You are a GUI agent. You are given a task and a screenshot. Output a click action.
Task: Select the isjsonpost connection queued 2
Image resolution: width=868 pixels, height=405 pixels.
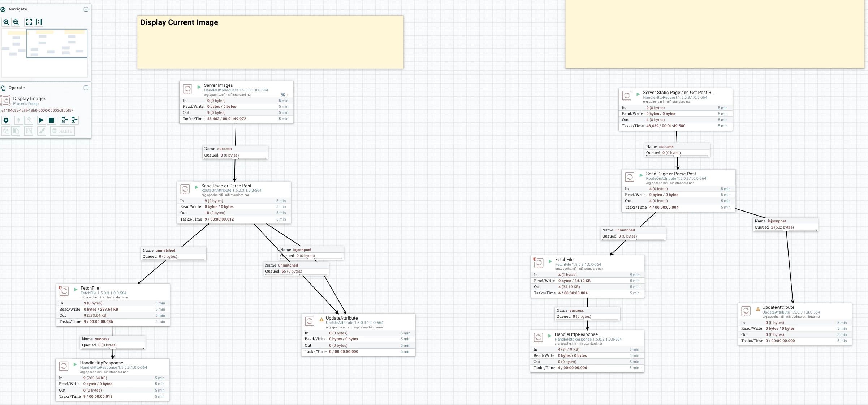tap(786, 224)
